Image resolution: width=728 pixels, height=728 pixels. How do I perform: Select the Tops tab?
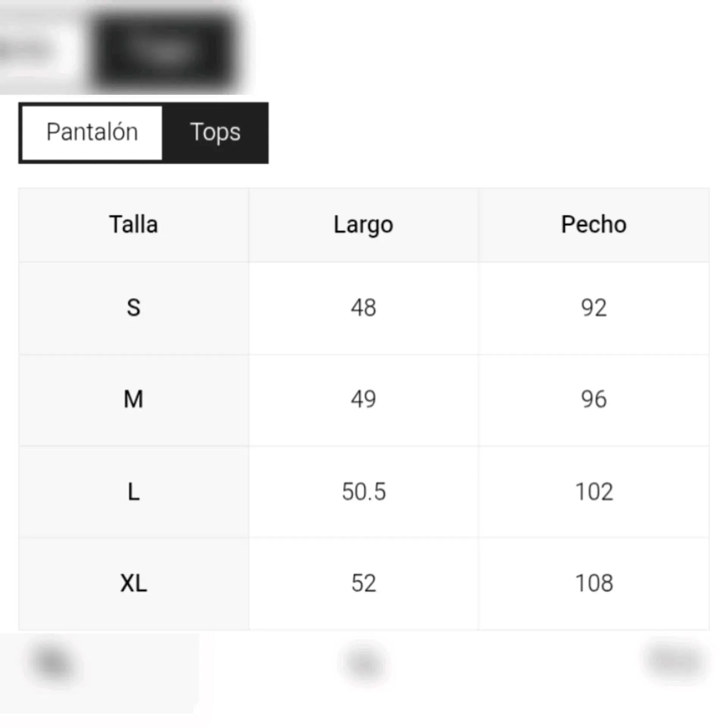215,132
